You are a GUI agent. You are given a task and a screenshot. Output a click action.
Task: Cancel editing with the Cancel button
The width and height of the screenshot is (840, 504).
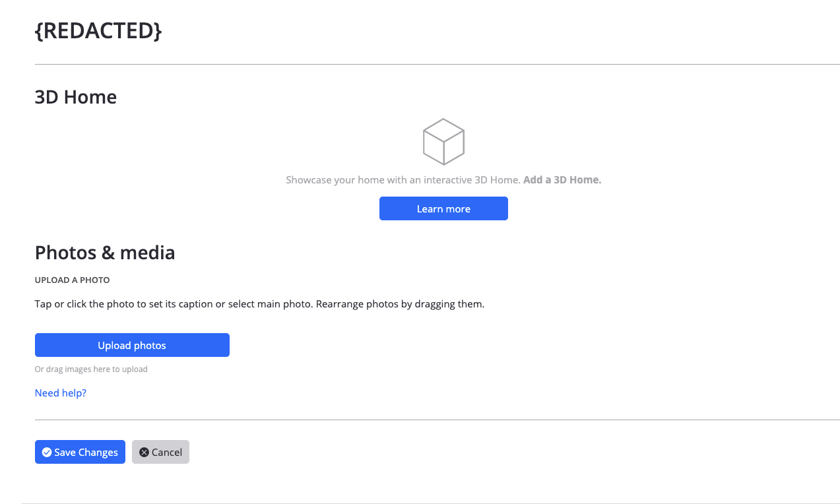pos(160,452)
